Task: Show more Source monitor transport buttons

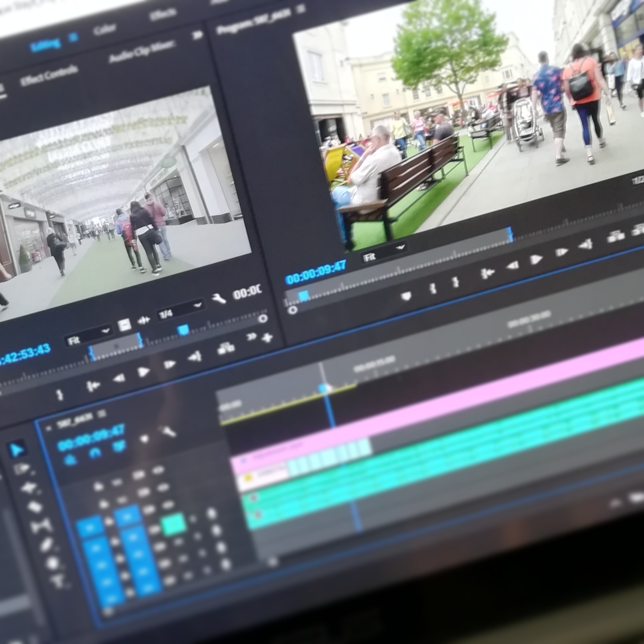Action: [252, 337]
